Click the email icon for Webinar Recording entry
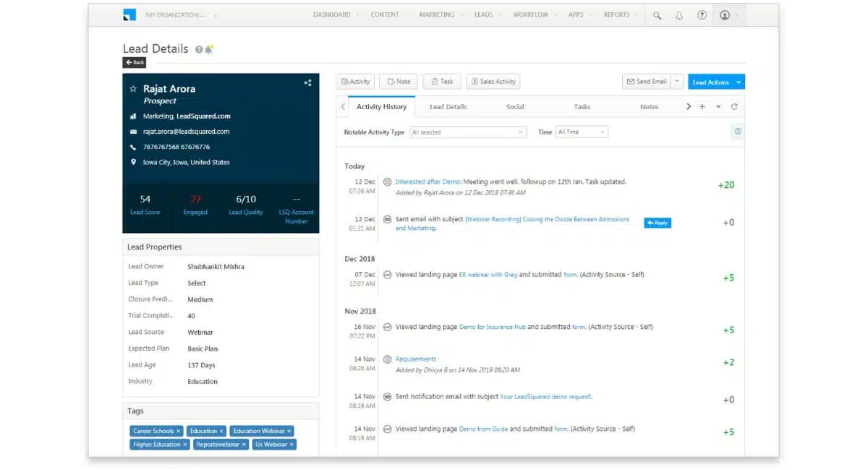868x470 pixels. coord(388,219)
